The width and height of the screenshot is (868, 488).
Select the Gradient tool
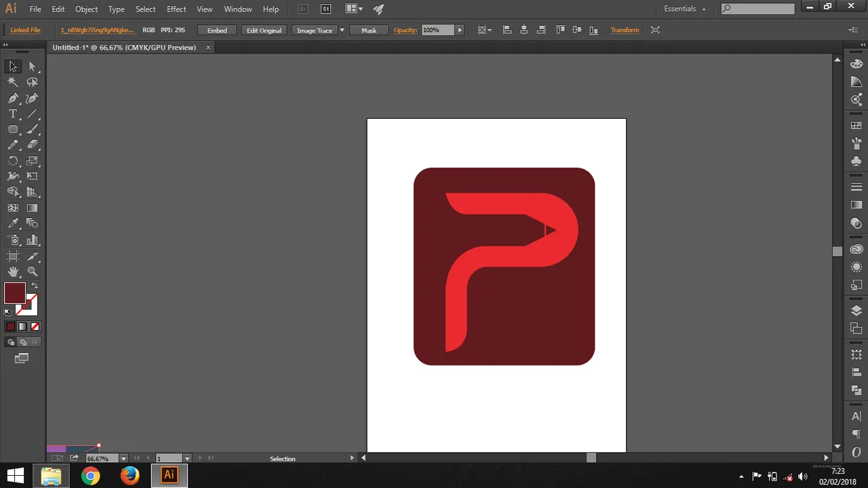32,208
